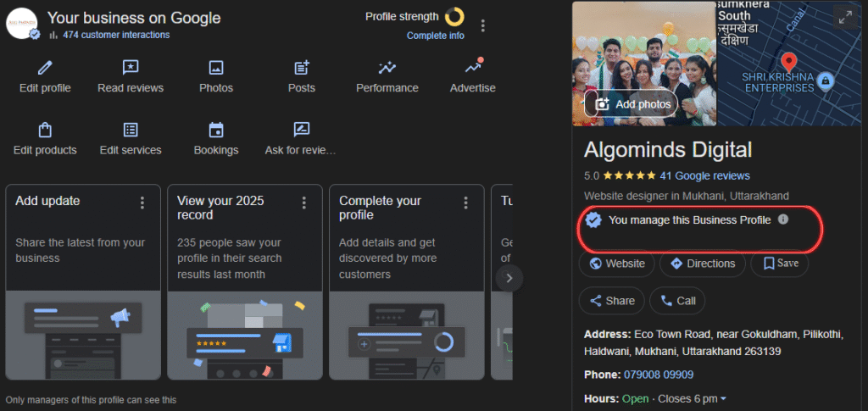Viewport: 868px width, 411px height.
Task: Expand the Hours dropdown arrow
Action: [723, 399]
